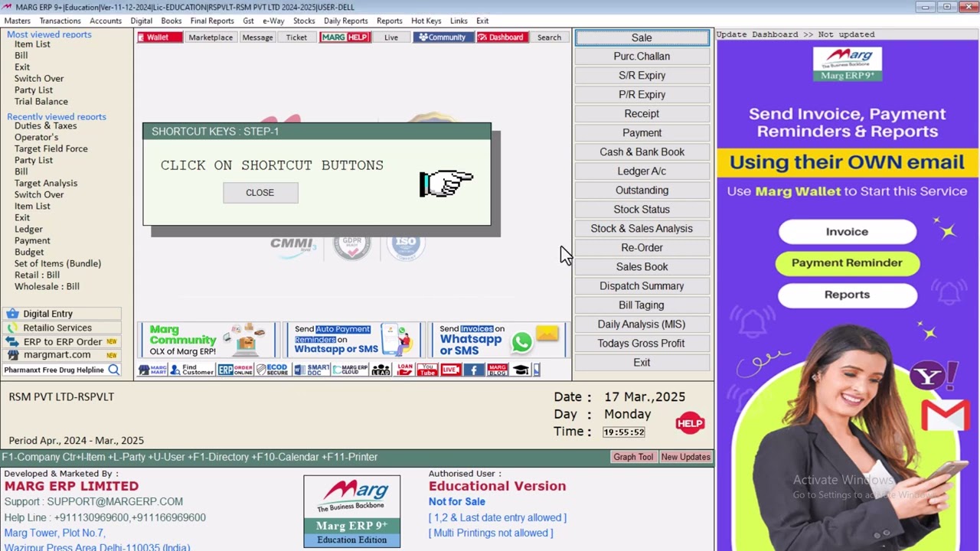Open Stock & Sales Analysis shortcut
This screenshot has width=980, height=551.
642,229
